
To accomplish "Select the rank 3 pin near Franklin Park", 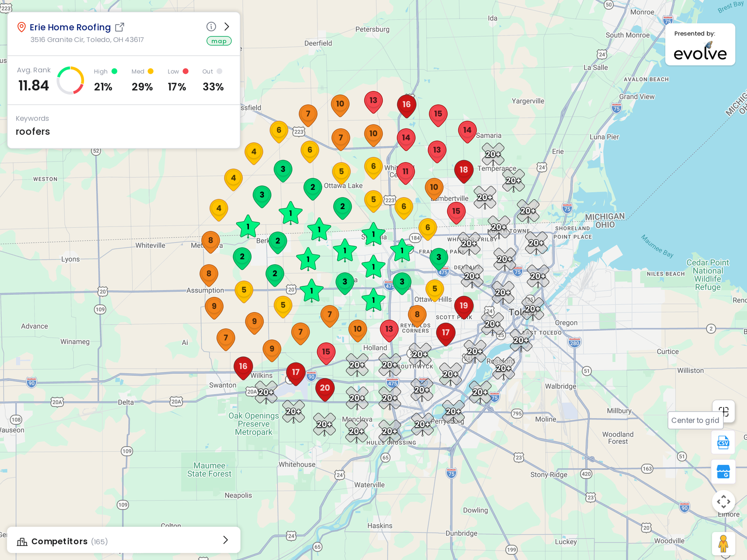I will [x=439, y=259].
